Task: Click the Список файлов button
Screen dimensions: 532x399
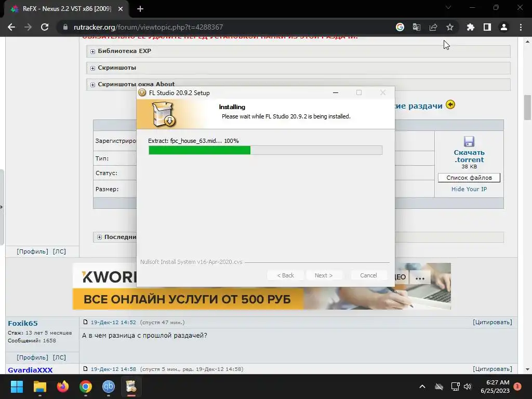Action: click(469, 178)
